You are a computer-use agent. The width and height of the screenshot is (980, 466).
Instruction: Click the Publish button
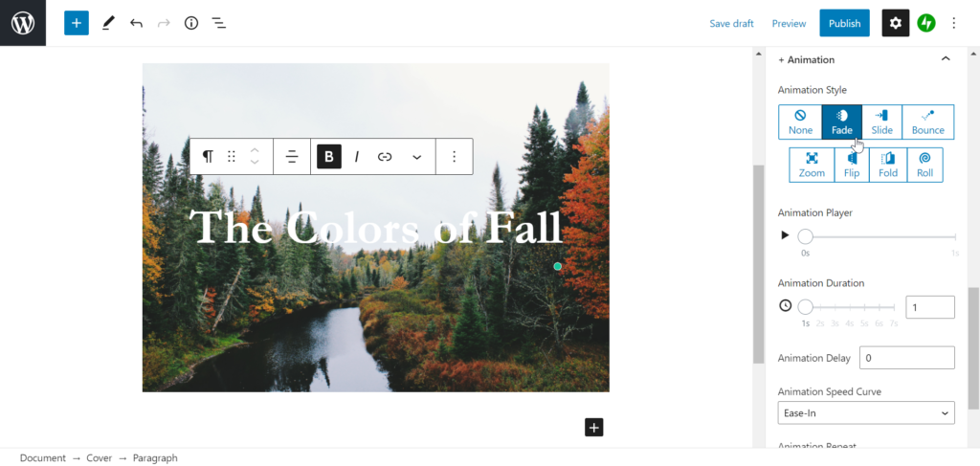click(x=844, y=23)
